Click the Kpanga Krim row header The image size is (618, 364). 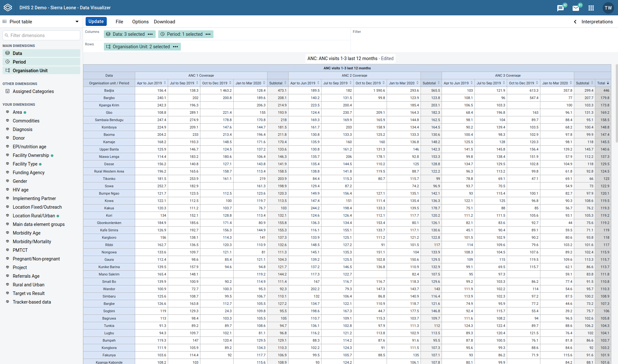109,105
